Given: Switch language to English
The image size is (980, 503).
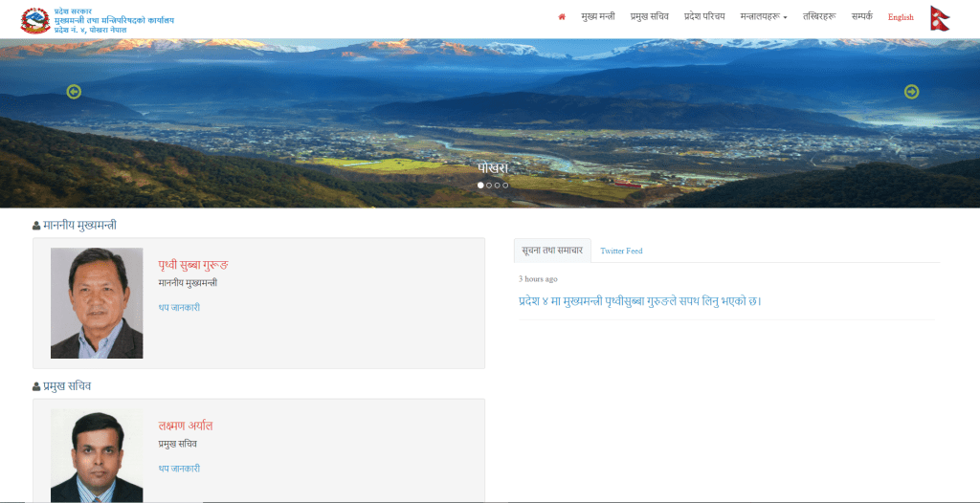Looking at the screenshot, I should (x=901, y=17).
